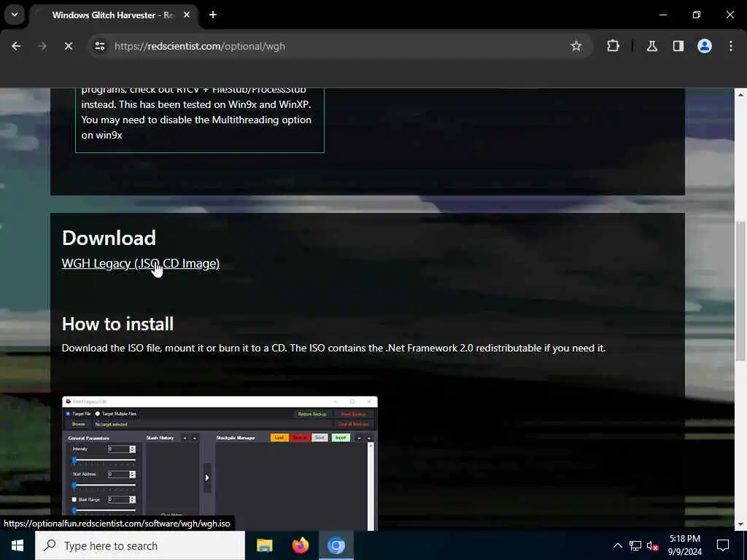Screen dimensions: 747x560
Task: Show hidden system tray icons
Action: click(x=617, y=545)
